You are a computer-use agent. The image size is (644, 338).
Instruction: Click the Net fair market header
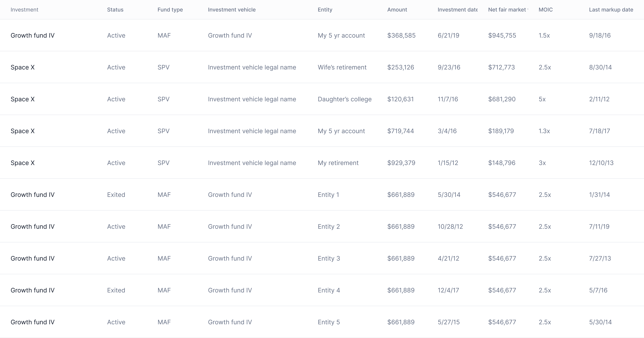pyautogui.click(x=508, y=10)
